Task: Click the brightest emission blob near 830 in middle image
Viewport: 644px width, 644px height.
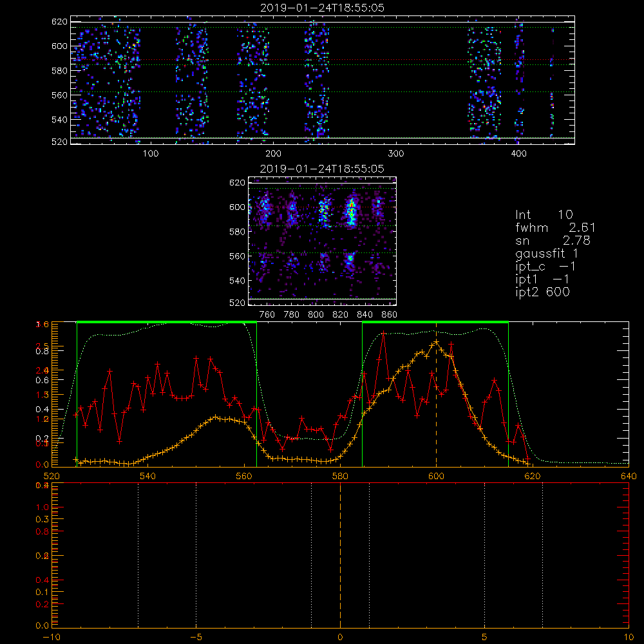Action: (351, 211)
